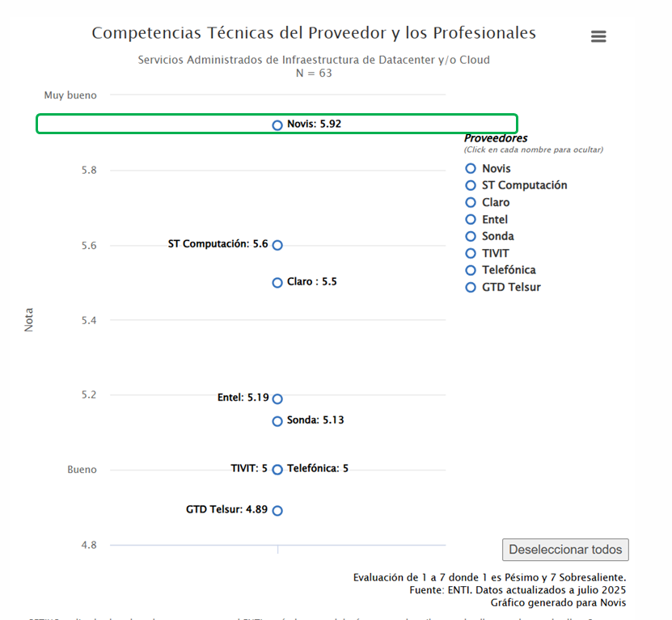Toggle Entel legend item visibility

495,219
